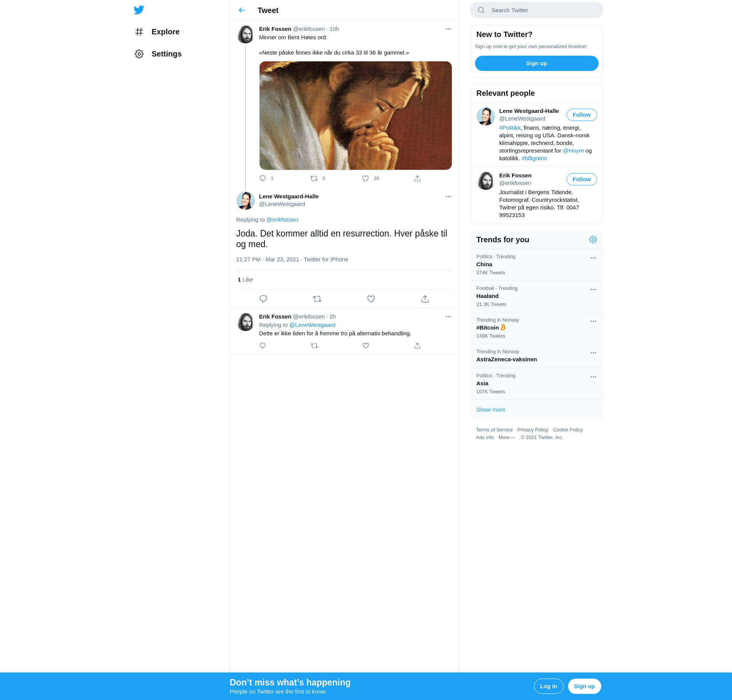Viewport: 732px width, 700px height.
Task: View the 1 Like list
Action: [245, 280]
